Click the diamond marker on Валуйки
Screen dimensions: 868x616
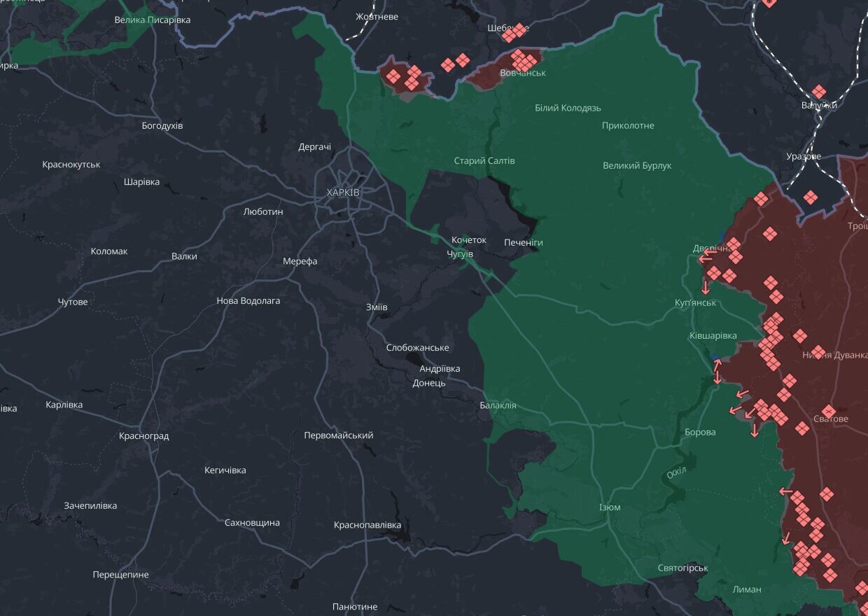coord(818,92)
